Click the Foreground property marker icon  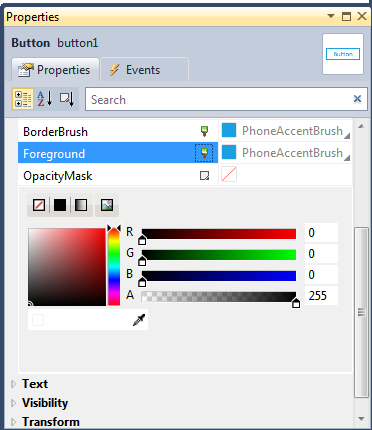tap(204, 153)
